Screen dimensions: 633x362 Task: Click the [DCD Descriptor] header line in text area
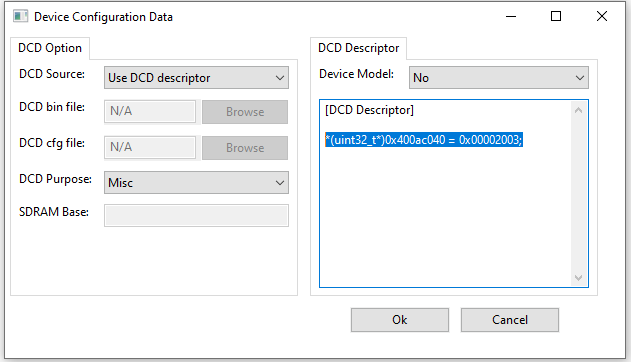click(x=369, y=110)
